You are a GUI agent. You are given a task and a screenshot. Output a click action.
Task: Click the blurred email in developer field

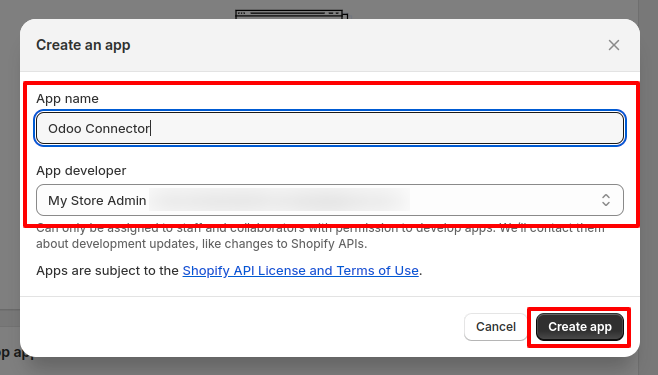(279, 200)
